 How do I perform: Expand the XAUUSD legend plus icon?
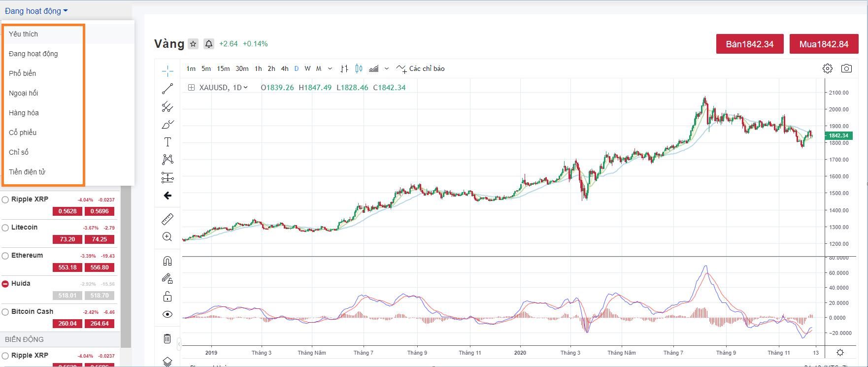pos(191,87)
